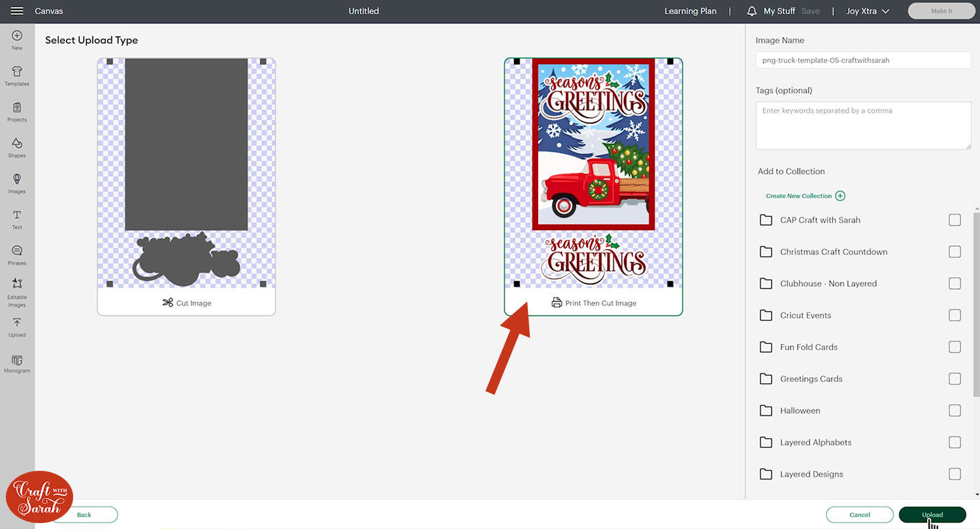
Task: Tick the Layered Designs checkbox
Action: pos(955,474)
